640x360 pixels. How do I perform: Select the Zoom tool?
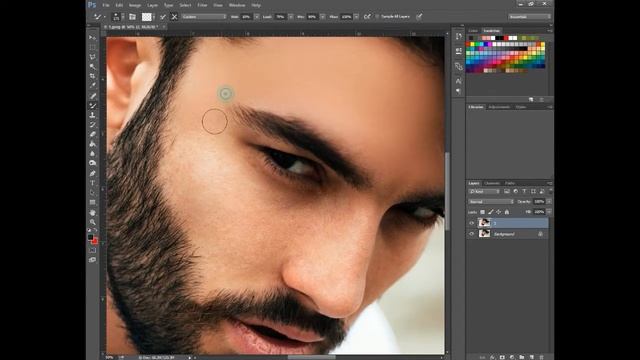point(93,222)
